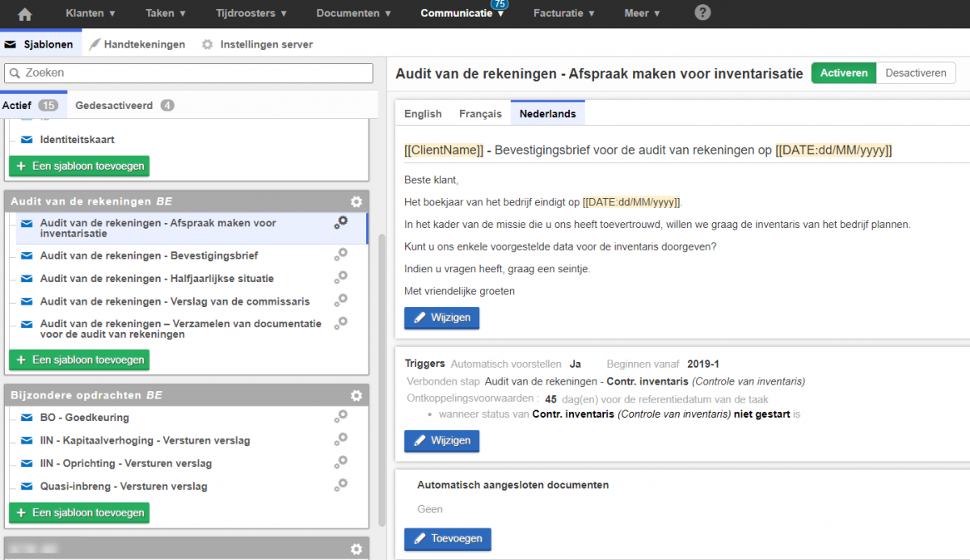Expand the Tijdroosters menu
970x560 pixels.
click(251, 14)
